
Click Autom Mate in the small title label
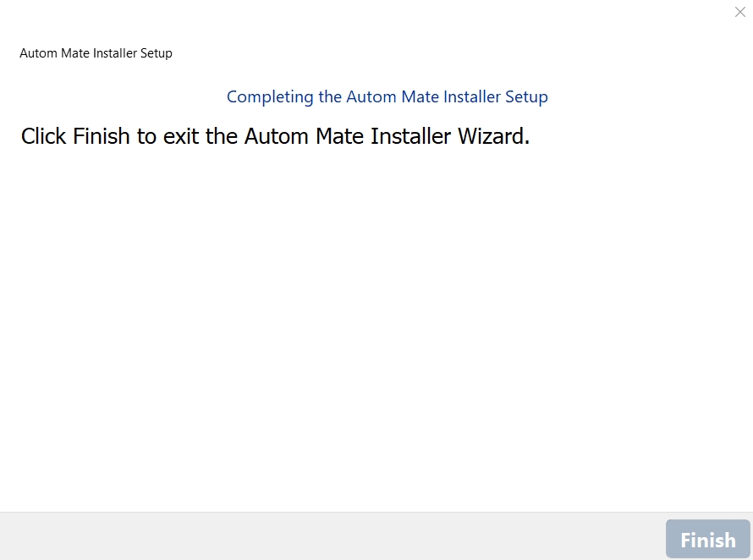(x=51, y=53)
